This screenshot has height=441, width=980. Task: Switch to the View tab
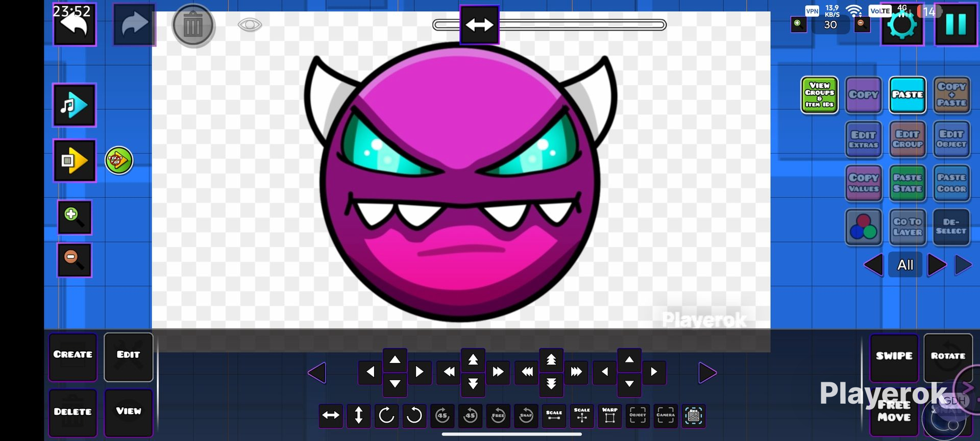tap(129, 413)
